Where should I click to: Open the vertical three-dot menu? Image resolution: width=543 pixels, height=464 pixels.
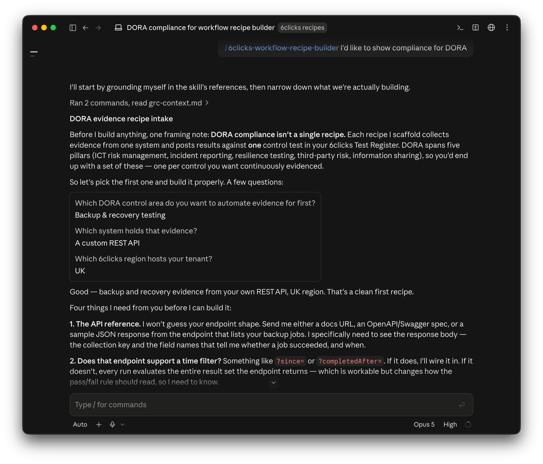[x=507, y=27]
